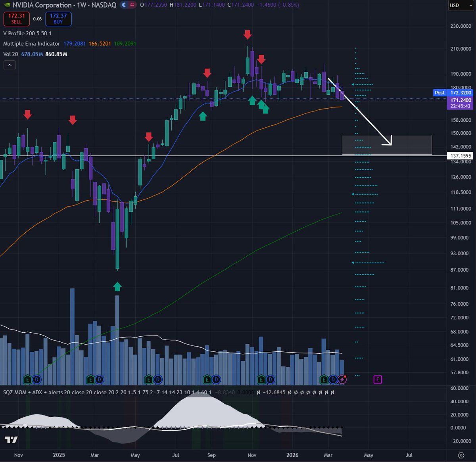Click the volume value 678.05M
The height and width of the screenshot is (462, 476).
32,54
